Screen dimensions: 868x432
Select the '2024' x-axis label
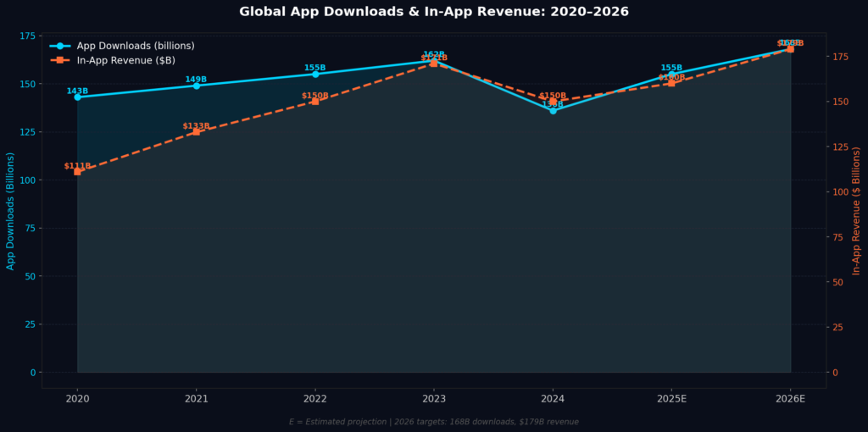coord(553,399)
